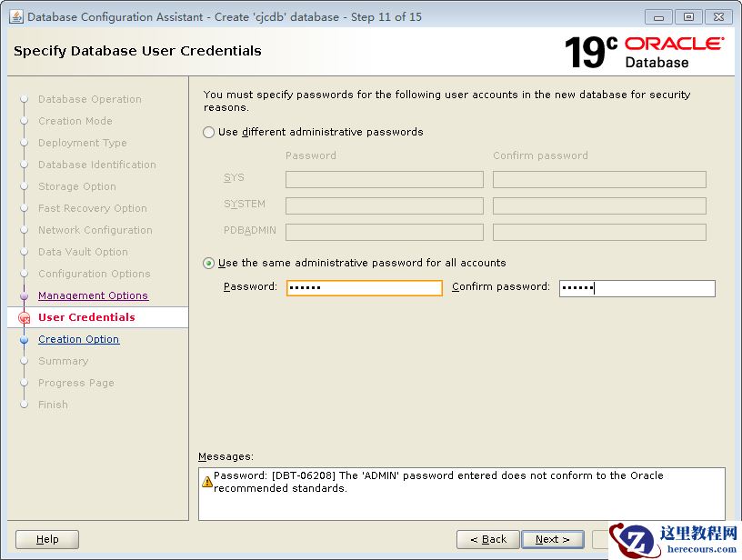The height and width of the screenshot is (560, 742).
Task: Click the Confirm password input field
Action: tap(637, 288)
